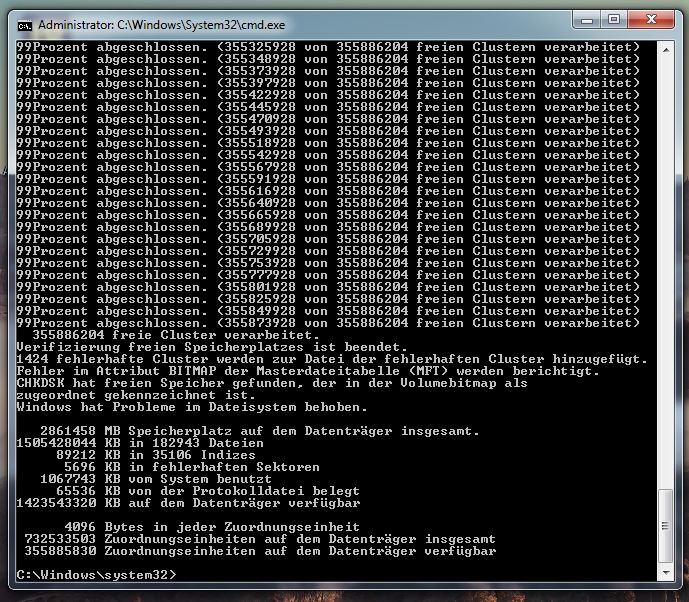Click progress line with 355873928 clusters
The width and height of the screenshot is (689, 602).
(328, 323)
